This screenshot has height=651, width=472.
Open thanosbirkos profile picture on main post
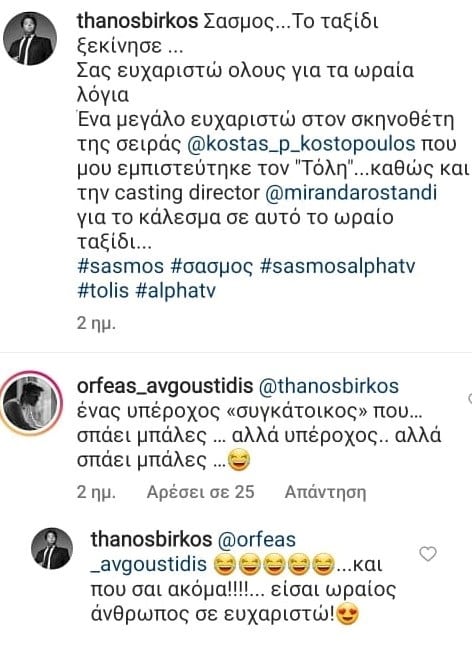tap(29, 38)
